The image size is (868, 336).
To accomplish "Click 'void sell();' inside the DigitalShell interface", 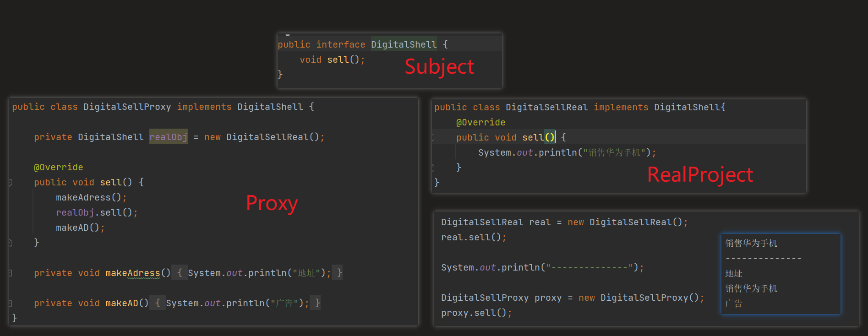I will click(332, 60).
